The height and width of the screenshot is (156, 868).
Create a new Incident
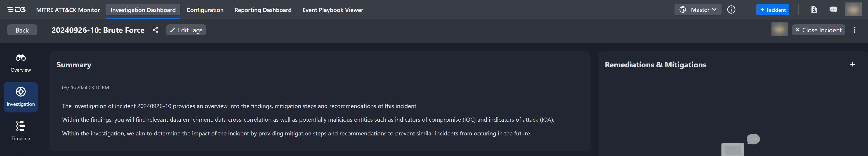click(773, 10)
